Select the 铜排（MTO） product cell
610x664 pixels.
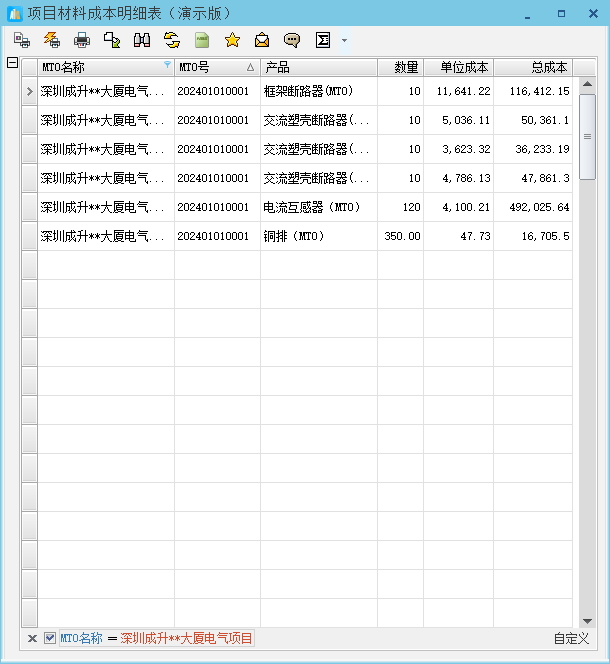tap(319, 236)
